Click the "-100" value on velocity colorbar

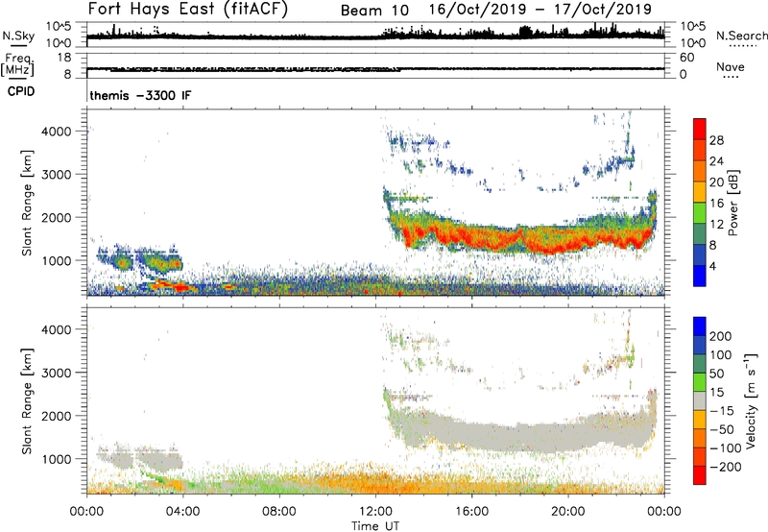pyautogui.click(x=725, y=448)
